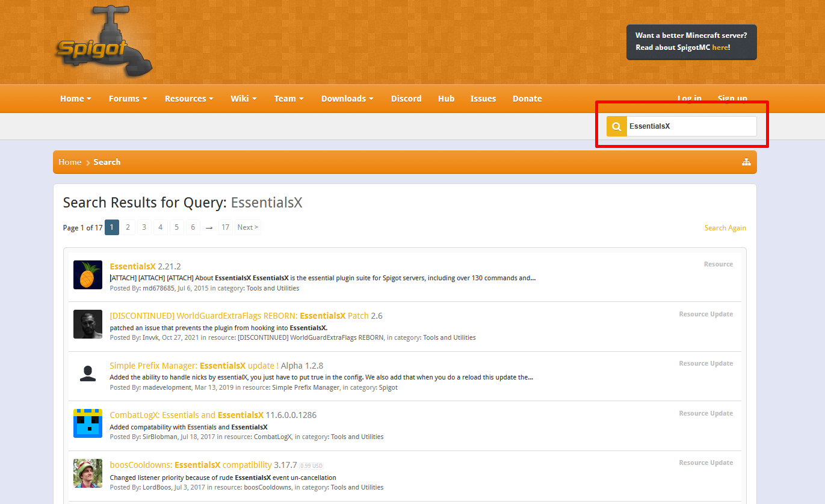This screenshot has width=825, height=504.
Task: Expand the Home dropdown menu
Action: click(x=75, y=99)
